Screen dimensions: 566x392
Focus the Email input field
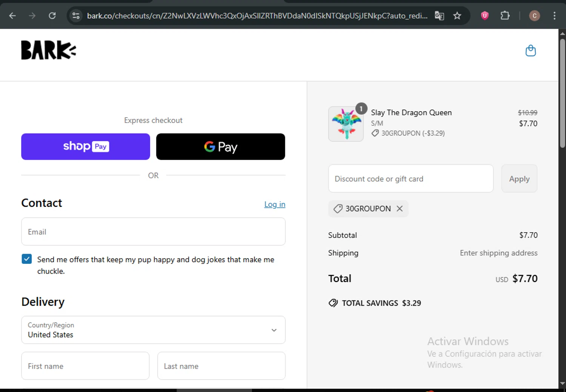click(153, 231)
